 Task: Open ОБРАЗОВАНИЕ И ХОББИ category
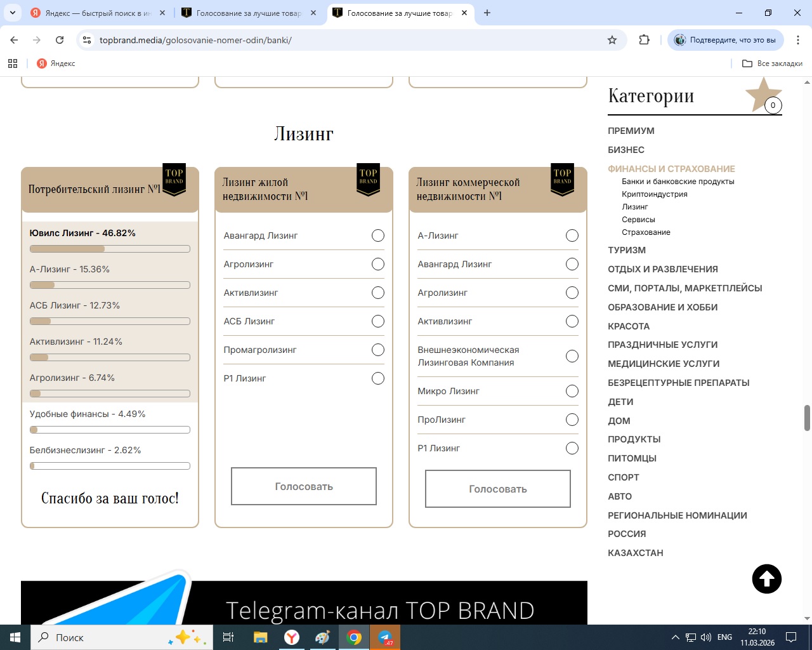pyautogui.click(x=663, y=307)
